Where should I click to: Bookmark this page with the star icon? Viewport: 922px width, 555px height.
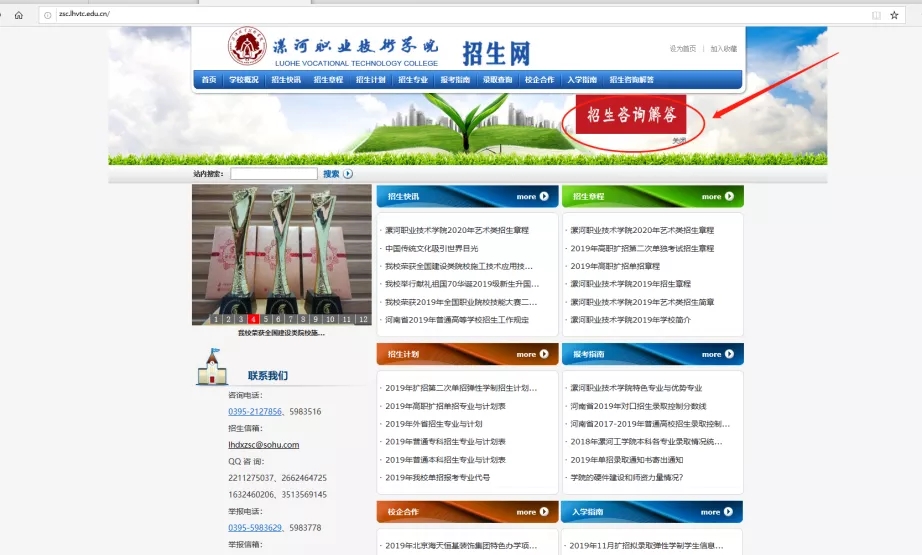pyautogui.click(x=894, y=15)
